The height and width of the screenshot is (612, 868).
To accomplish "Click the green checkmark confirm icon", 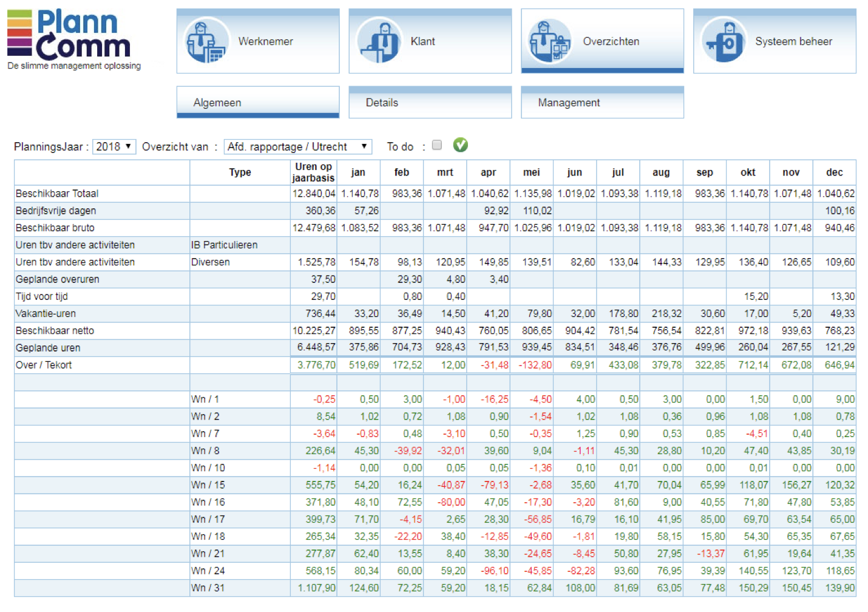I will point(460,145).
